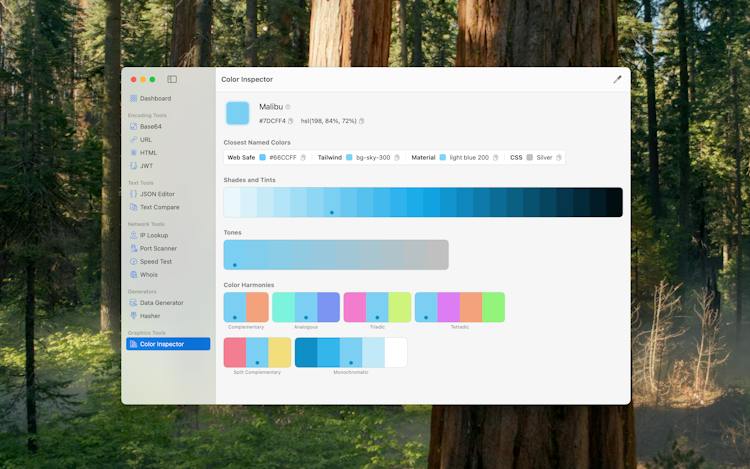
Task: Copy the hex value #7DCFF4
Action: click(x=290, y=121)
